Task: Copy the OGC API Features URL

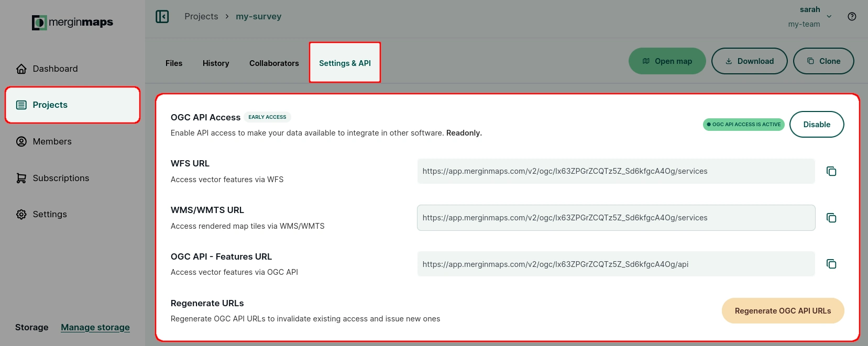Action: tap(831, 264)
